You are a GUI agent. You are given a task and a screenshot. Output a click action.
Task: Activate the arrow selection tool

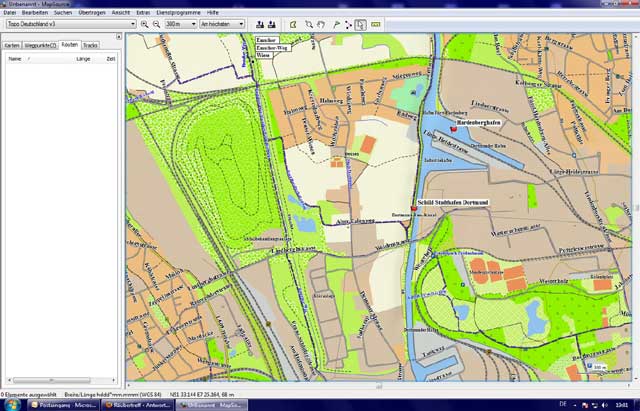pos(360,23)
